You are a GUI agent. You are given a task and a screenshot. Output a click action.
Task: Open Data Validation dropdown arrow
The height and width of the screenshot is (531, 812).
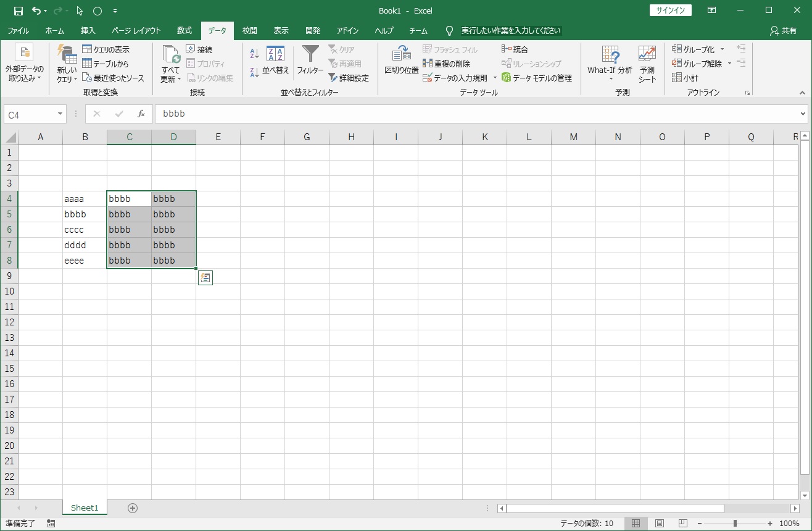click(x=495, y=78)
